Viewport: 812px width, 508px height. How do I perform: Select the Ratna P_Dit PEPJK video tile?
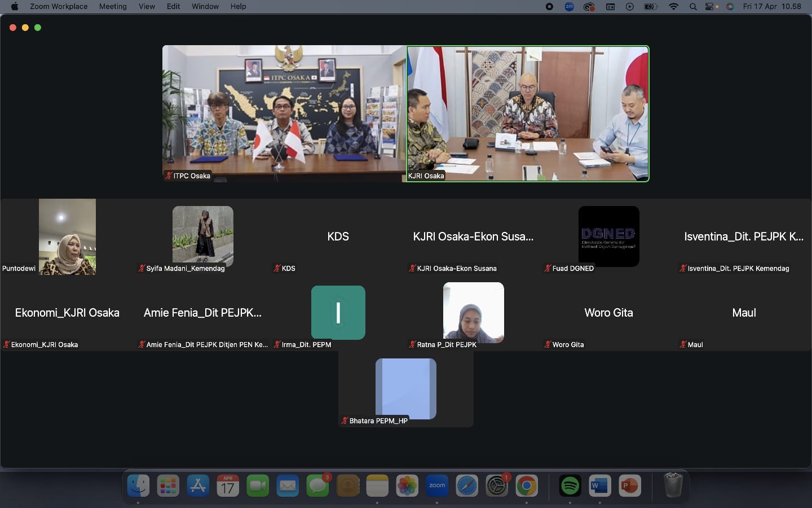pyautogui.click(x=473, y=312)
